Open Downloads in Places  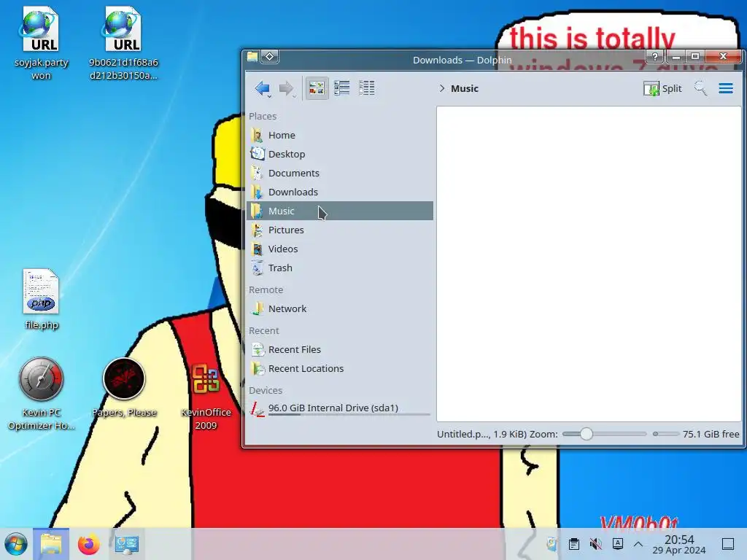[340, 192]
